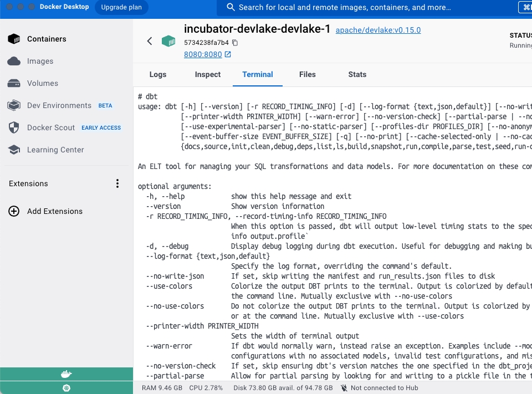Click the Docker Desktop title text
This screenshot has height=394, width=532.
pos(64,7)
